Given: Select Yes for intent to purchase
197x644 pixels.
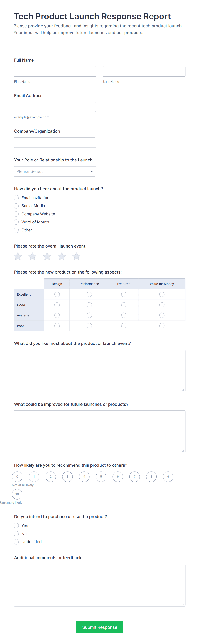Looking at the screenshot, I should pyautogui.click(x=16, y=526).
